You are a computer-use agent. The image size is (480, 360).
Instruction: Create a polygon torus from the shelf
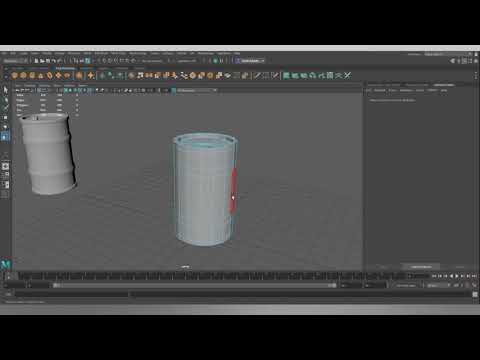click(49, 76)
